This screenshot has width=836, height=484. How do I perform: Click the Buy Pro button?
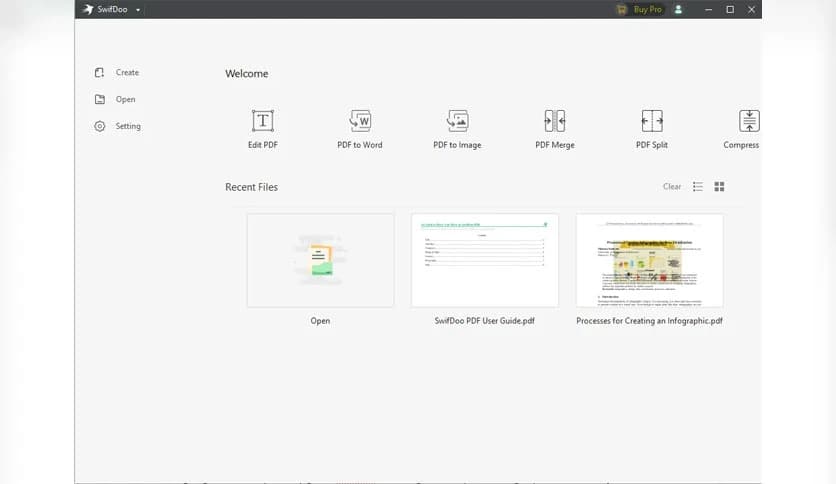639,10
